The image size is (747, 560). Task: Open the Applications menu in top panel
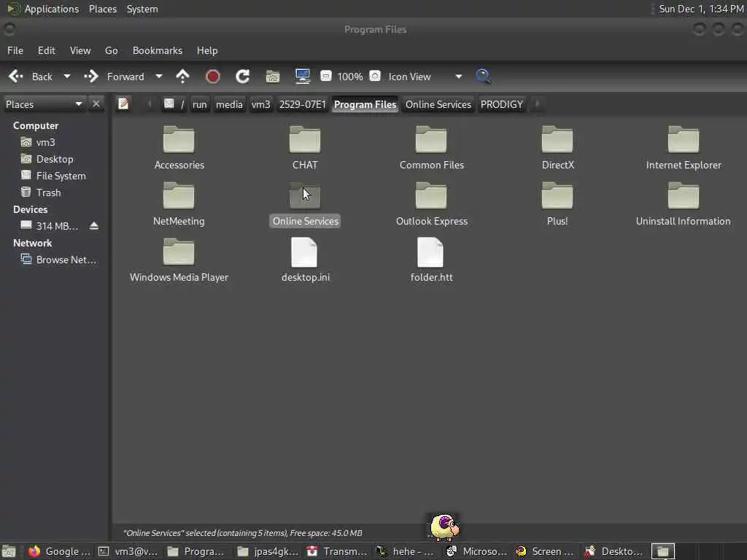43,9
